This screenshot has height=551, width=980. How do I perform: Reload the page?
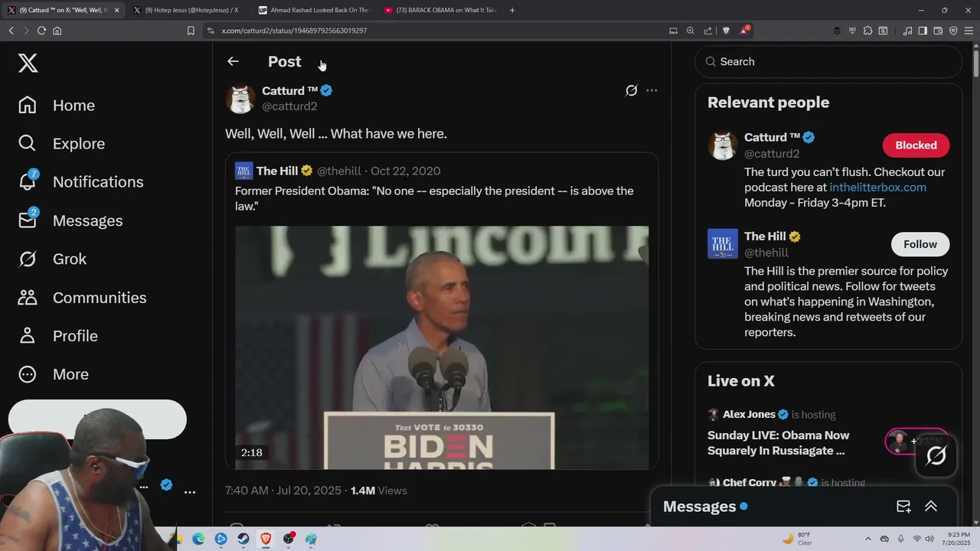click(x=41, y=31)
